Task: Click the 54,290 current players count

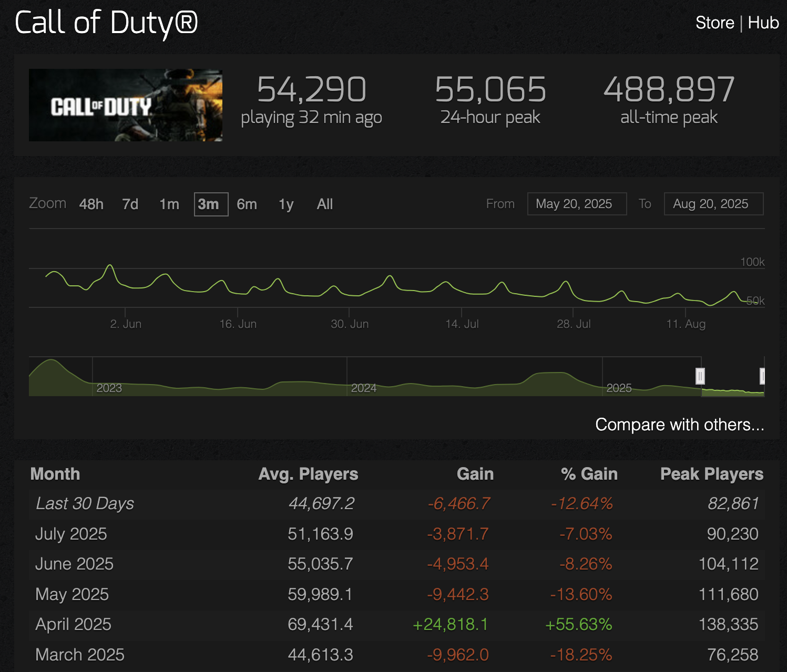Action: [312, 89]
